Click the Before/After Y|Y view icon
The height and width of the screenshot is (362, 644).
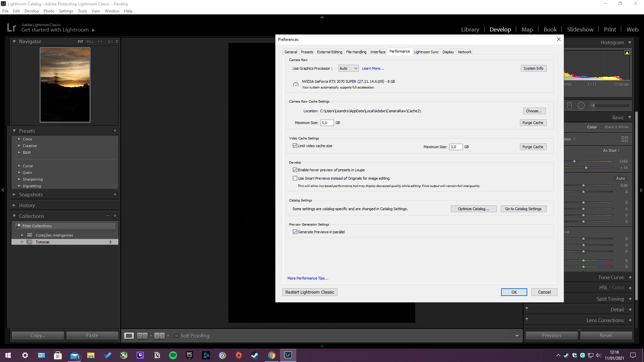[x=160, y=336]
